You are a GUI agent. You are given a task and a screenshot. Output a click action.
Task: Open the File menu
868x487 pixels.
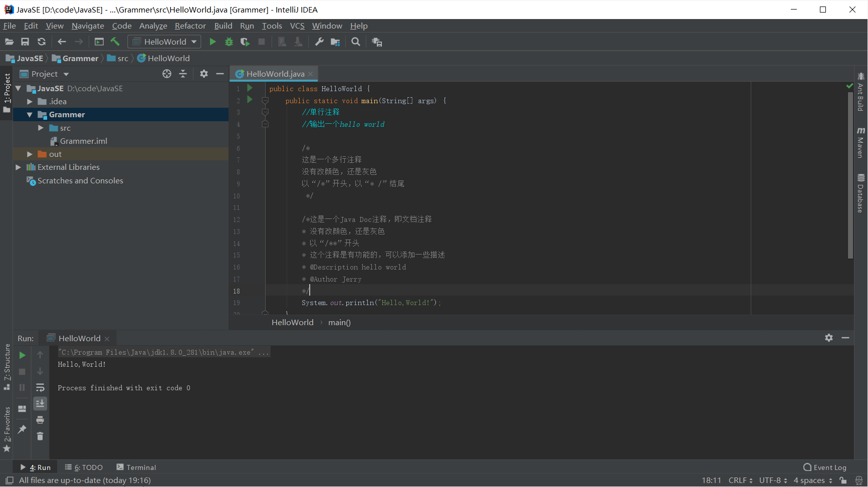coord(10,26)
